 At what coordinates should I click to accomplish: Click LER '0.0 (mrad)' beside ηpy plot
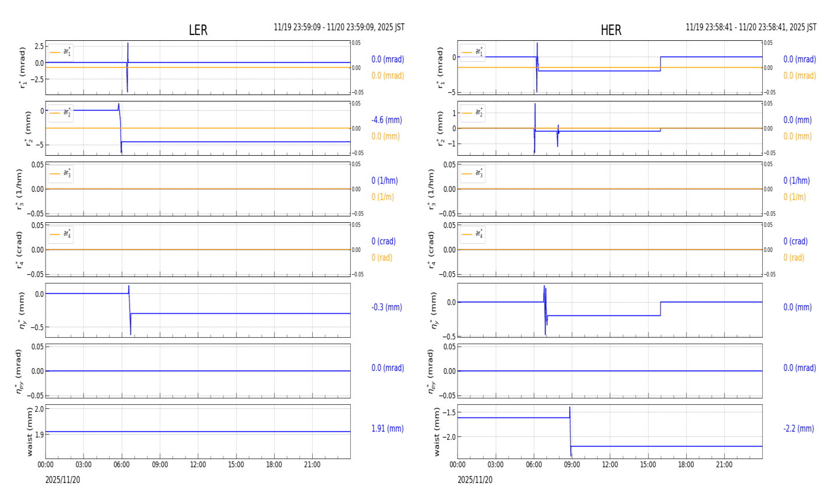click(387, 367)
